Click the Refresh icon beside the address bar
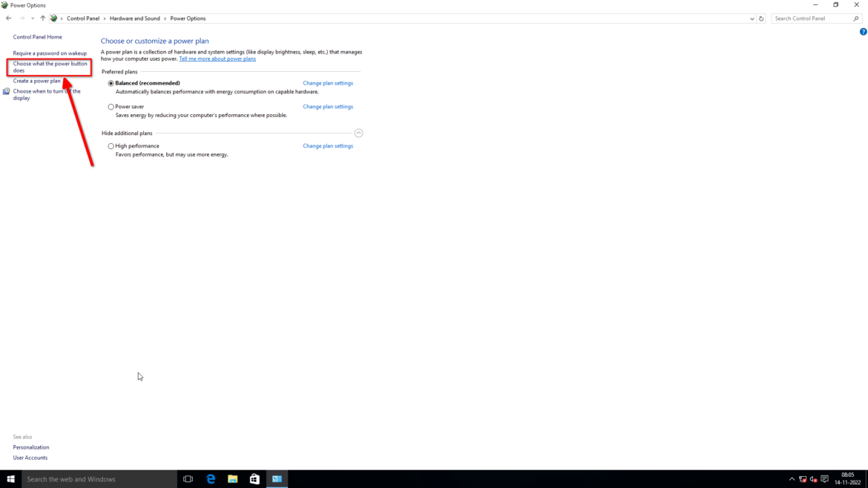868x488 pixels. coord(761,19)
